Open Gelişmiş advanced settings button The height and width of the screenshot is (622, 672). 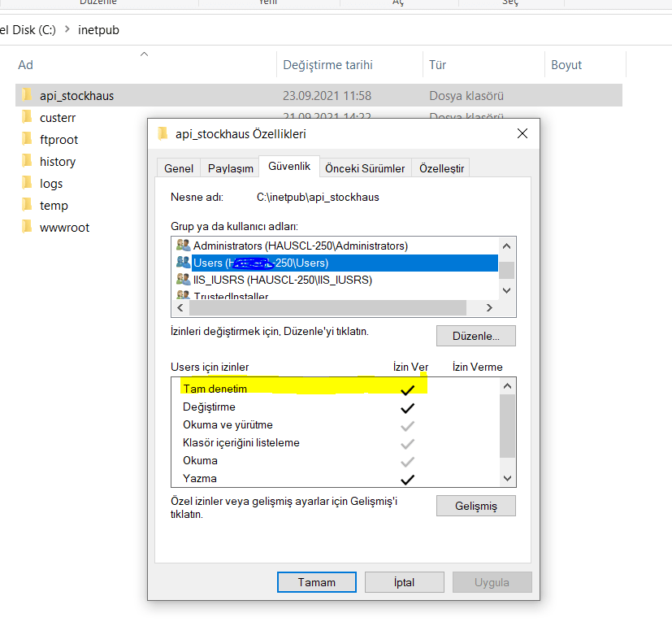[475, 506]
